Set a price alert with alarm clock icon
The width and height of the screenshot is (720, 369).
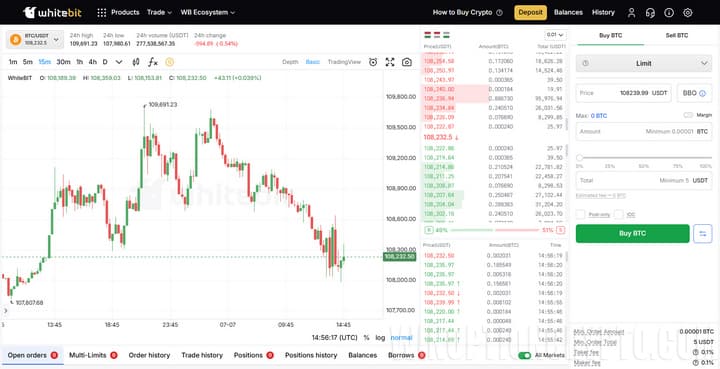[x=373, y=62]
